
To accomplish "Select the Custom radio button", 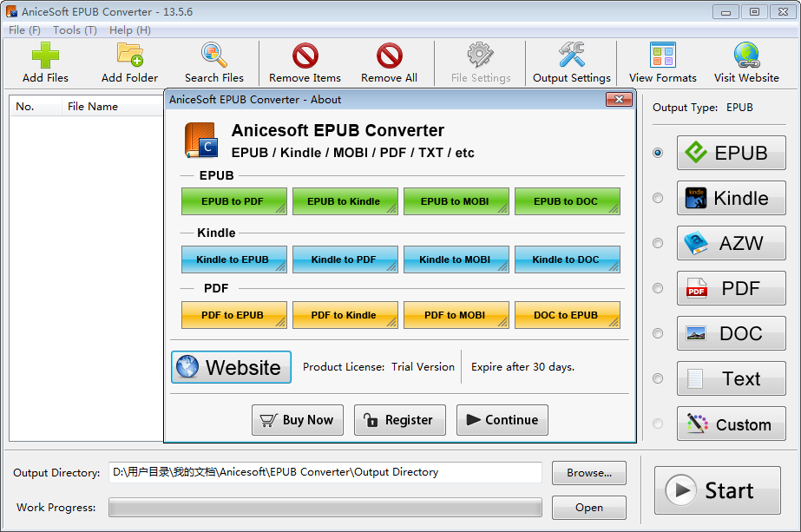I will pos(658,424).
